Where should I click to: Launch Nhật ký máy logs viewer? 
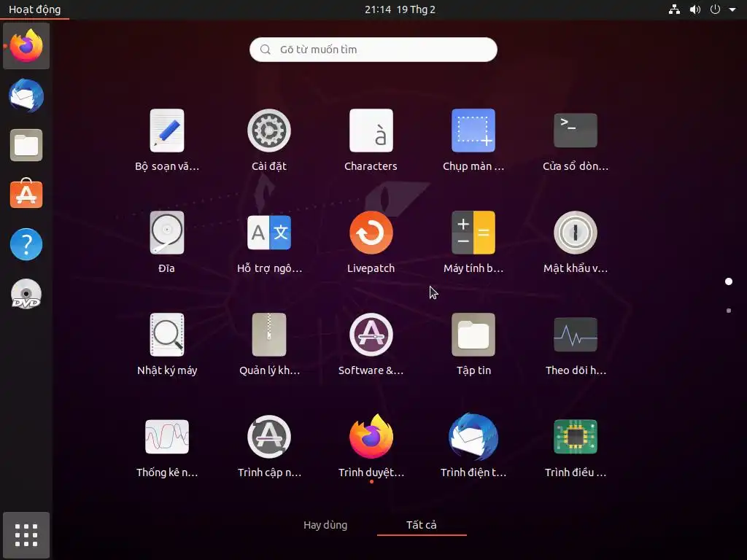tap(167, 344)
